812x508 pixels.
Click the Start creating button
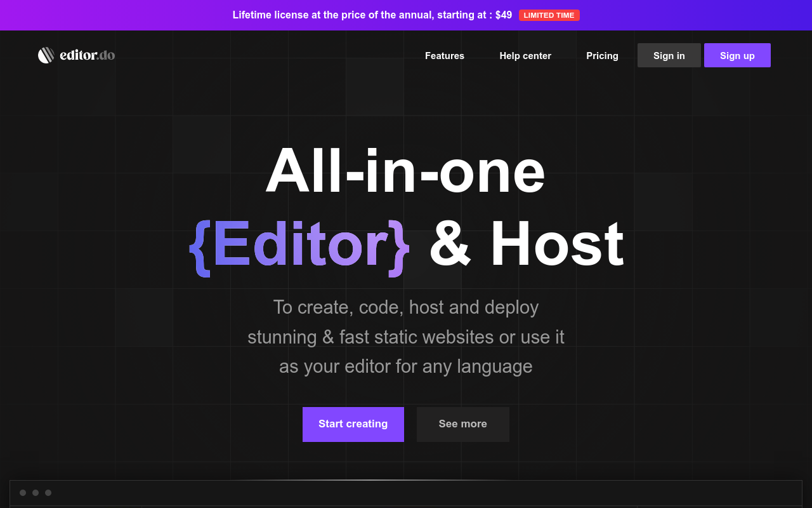[353, 424]
